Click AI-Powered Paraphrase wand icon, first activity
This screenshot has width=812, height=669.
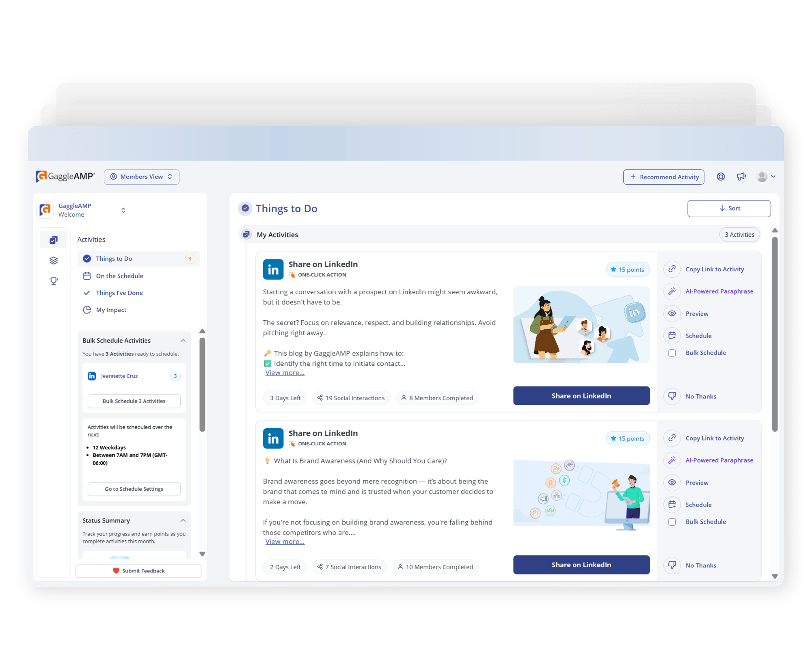(672, 291)
